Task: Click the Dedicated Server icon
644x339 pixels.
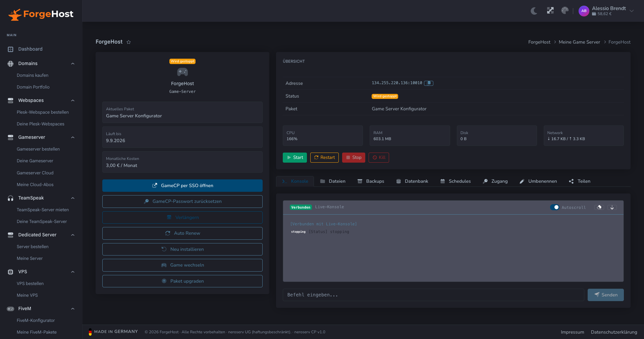Action: tap(10, 235)
